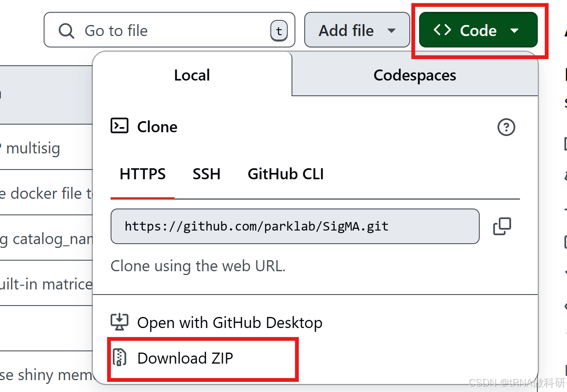
Task: Collapse the Code dropdown via its caret
Action: click(515, 30)
